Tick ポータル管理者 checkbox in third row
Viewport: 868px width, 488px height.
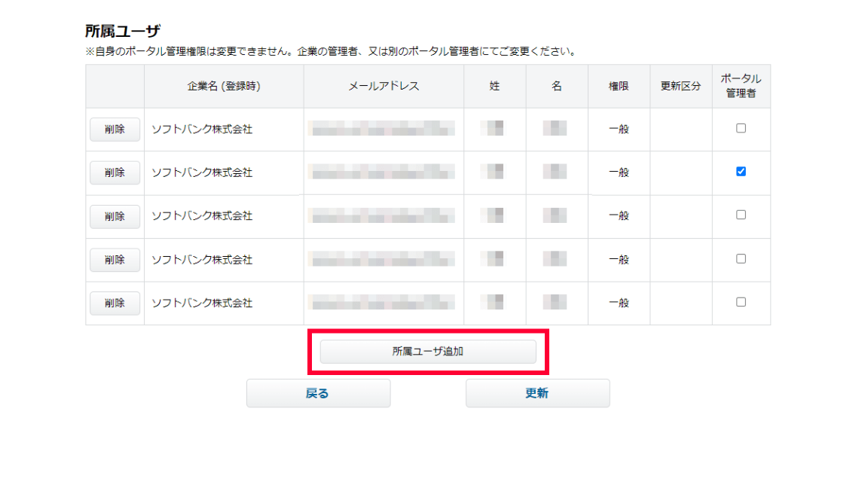741,215
